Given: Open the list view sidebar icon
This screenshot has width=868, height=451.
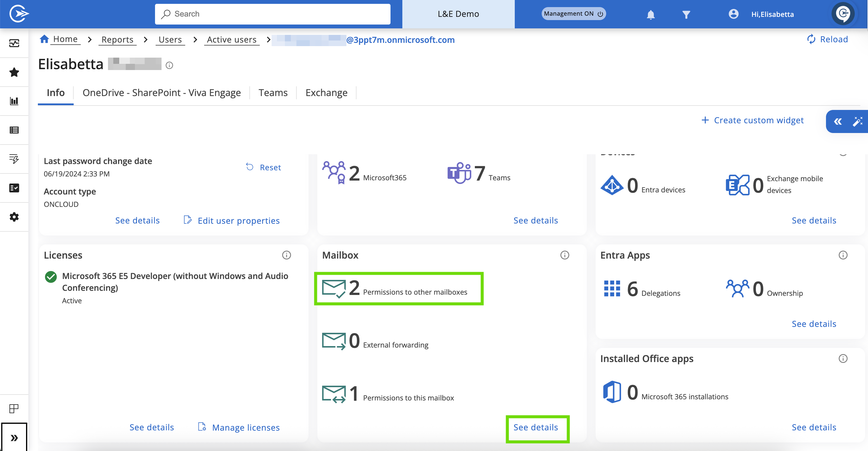Looking at the screenshot, I should click(x=14, y=130).
